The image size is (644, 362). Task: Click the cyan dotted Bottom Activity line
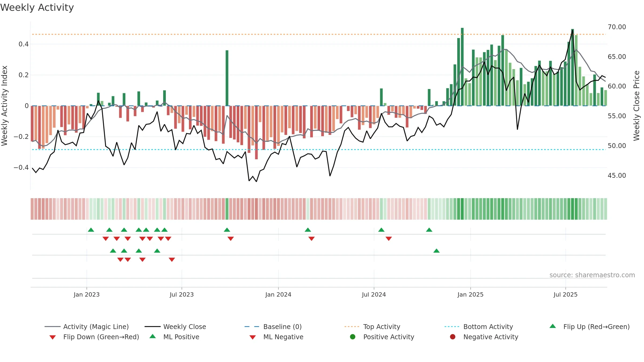click(319, 149)
